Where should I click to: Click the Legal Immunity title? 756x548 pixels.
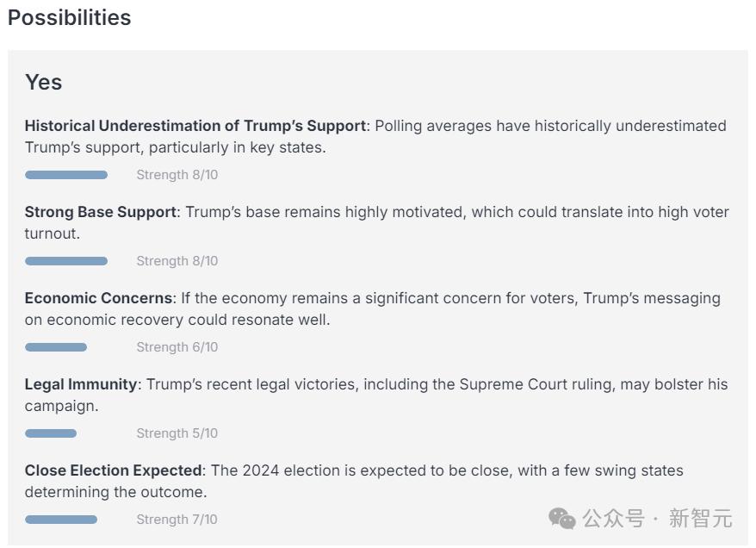click(x=81, y=384)
